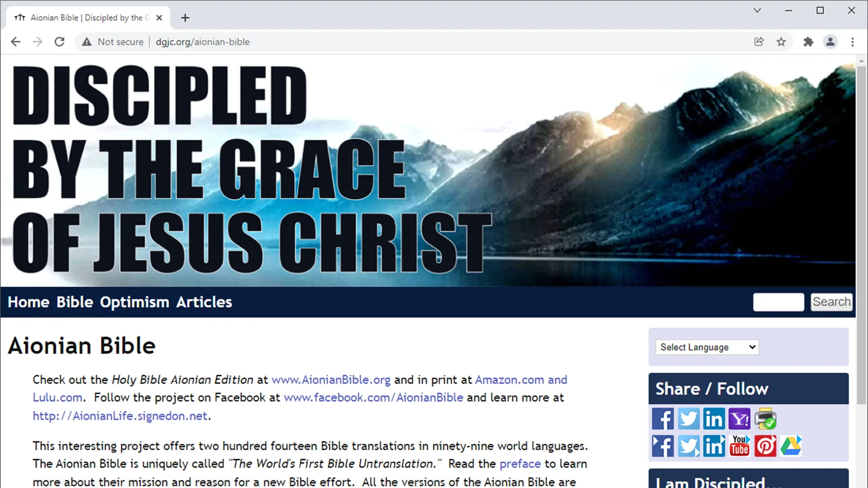Click the Twitter share icon (first row)
Image resolution: width=868 pixels, height=488 pixels.
point(689,418)
